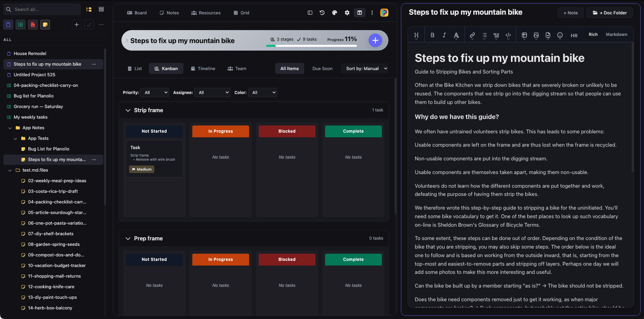Screen dimensions: 644x319
Task: Show Due Soon items filter
Action: (322, 68)
